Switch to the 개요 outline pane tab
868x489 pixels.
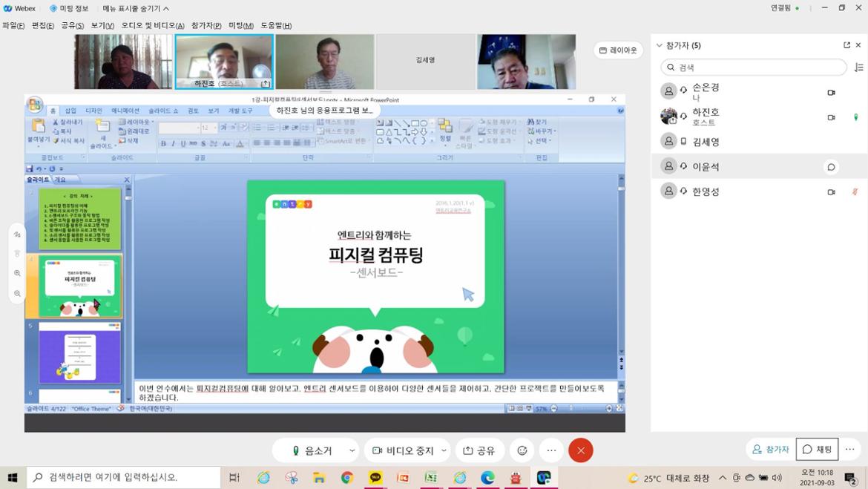pyautogui.click(x=60, y=180)
